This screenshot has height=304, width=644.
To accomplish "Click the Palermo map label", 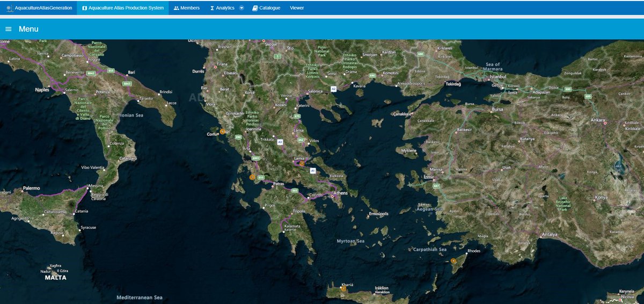I will click(32, 189).
